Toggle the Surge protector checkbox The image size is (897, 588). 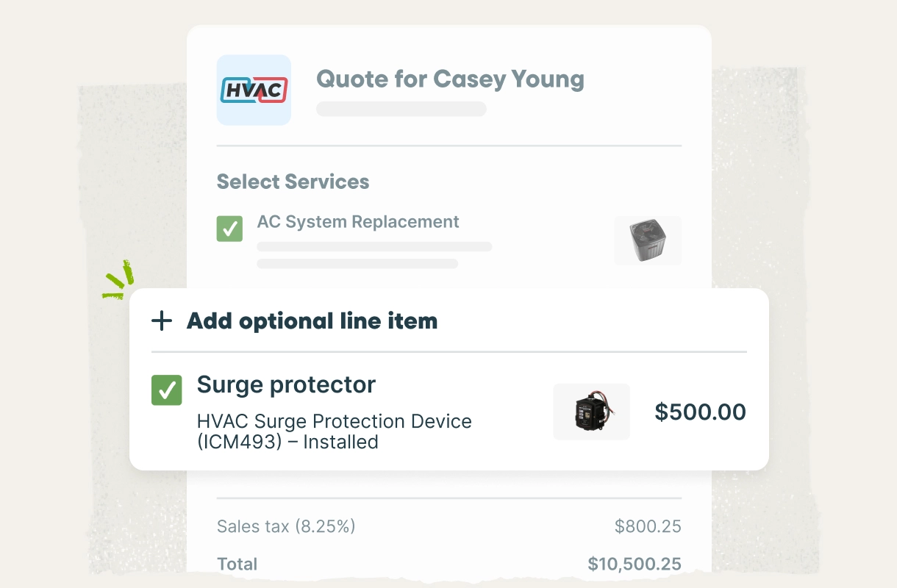(x=166, y=390)
